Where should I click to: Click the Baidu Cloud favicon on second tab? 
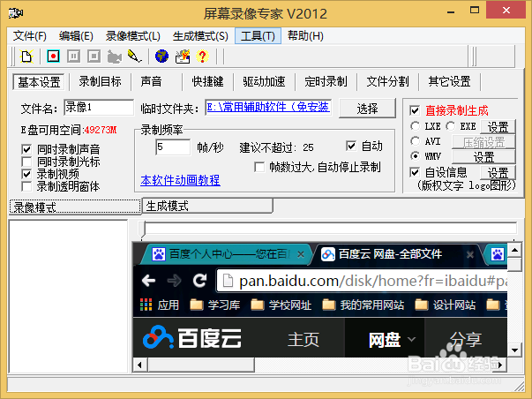pos(328,254)
